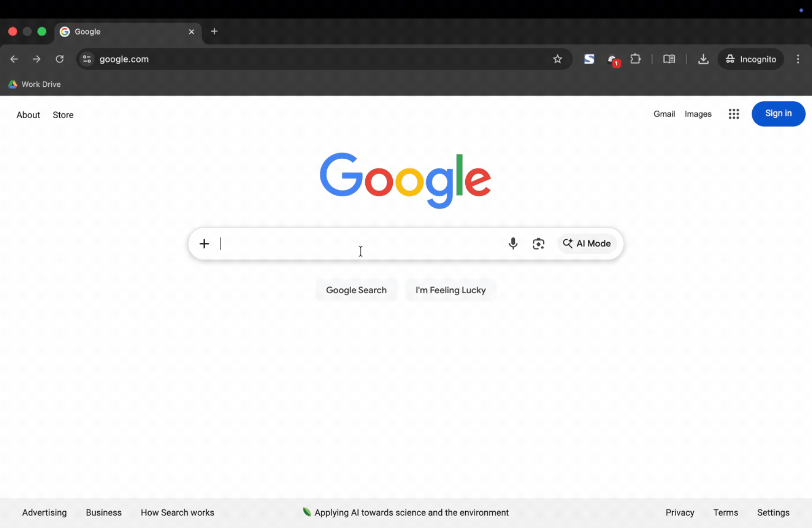Click I'm Feeling Lucky button
This screenshot has height=528, width=812.
tap(450, 290)
